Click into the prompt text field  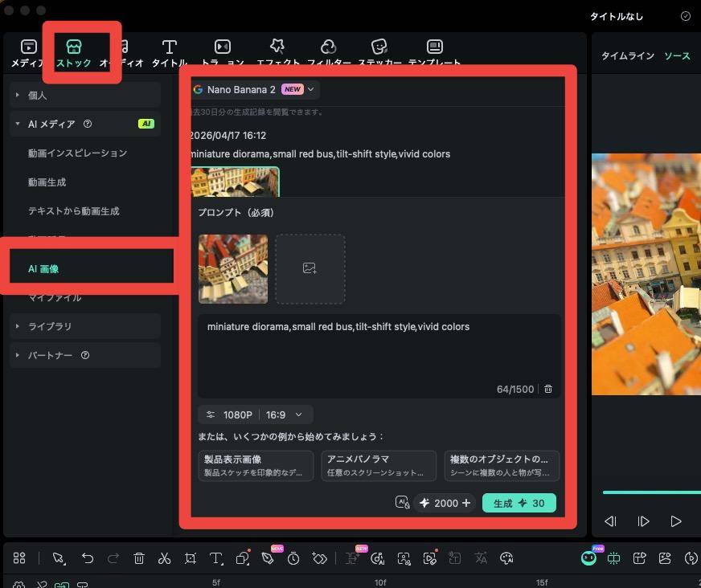379,355
